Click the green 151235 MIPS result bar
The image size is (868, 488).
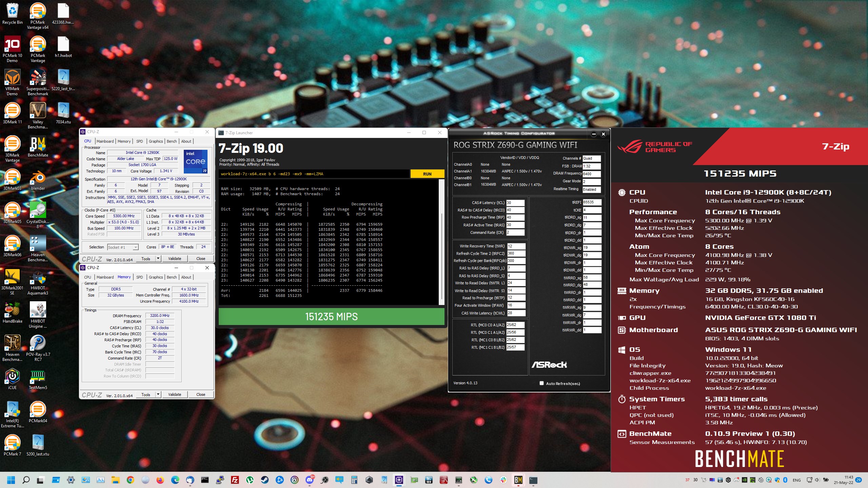(331, 317)
